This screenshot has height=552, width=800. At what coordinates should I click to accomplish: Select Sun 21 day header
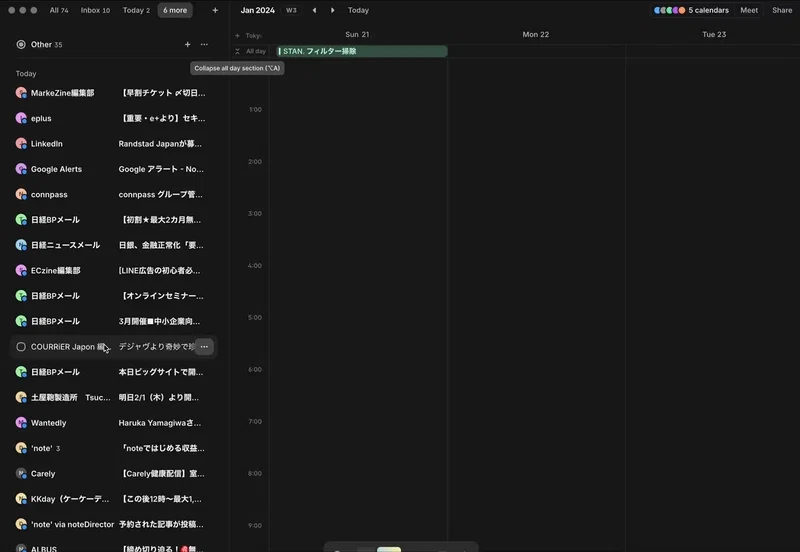coord(357,35)
